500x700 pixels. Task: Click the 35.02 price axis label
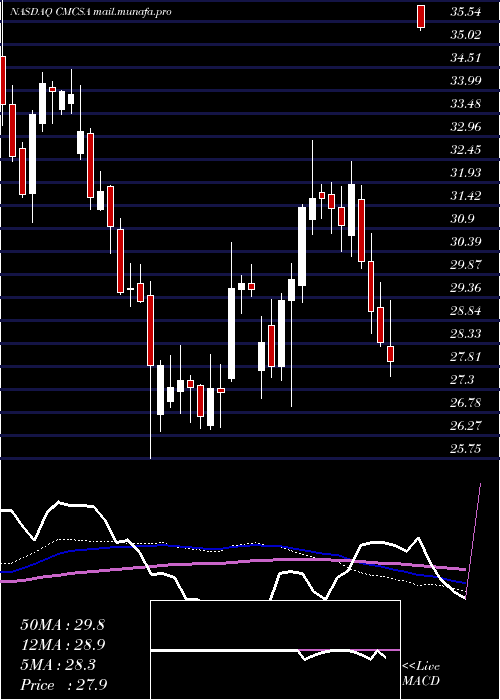pos(465,35)
